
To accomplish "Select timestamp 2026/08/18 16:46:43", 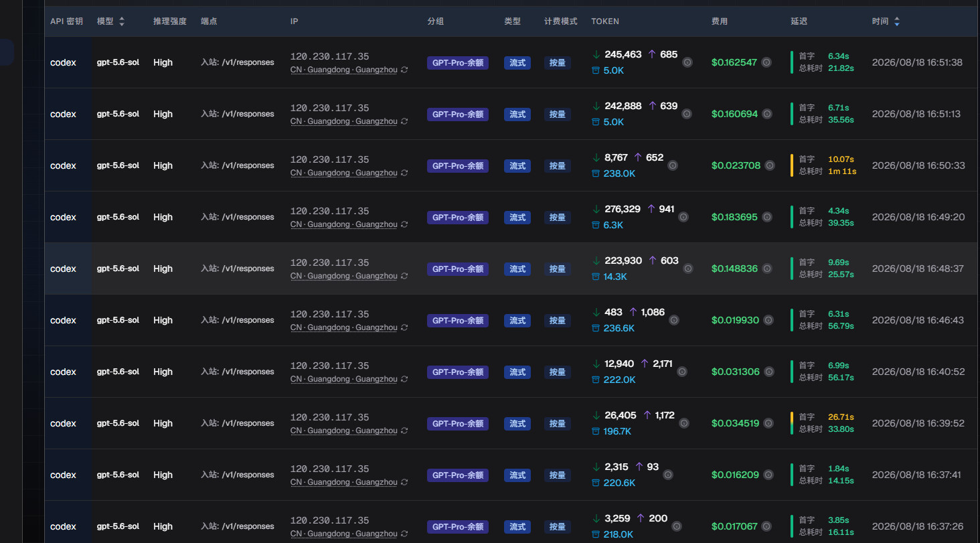I will click(918, 320).
